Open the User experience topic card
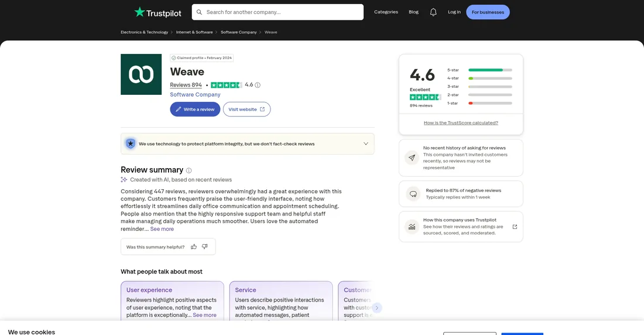Screen dimensions: 644x335 pyautogui.click(x=173, y=301)
